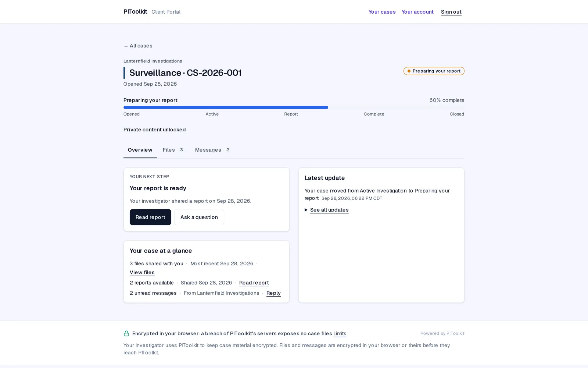Click the green lock encryption icon
The width and height of the screenshot is (588, 368).
pos(126,333)
